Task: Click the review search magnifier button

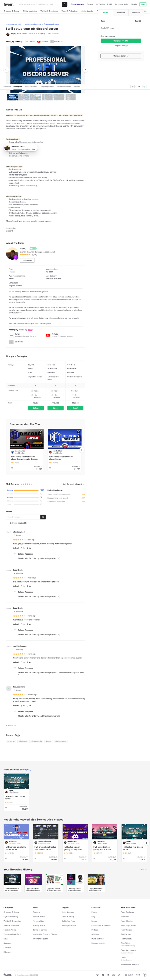Action: point(43,517)
